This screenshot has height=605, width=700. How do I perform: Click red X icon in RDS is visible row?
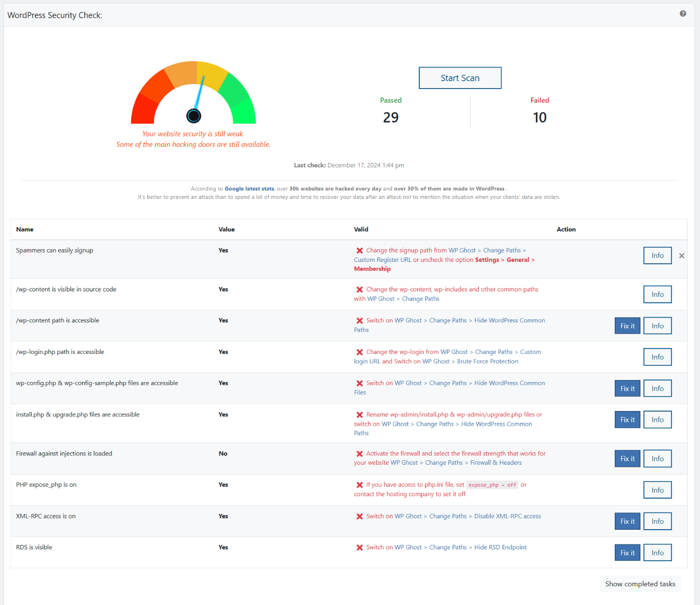[360, 547]
